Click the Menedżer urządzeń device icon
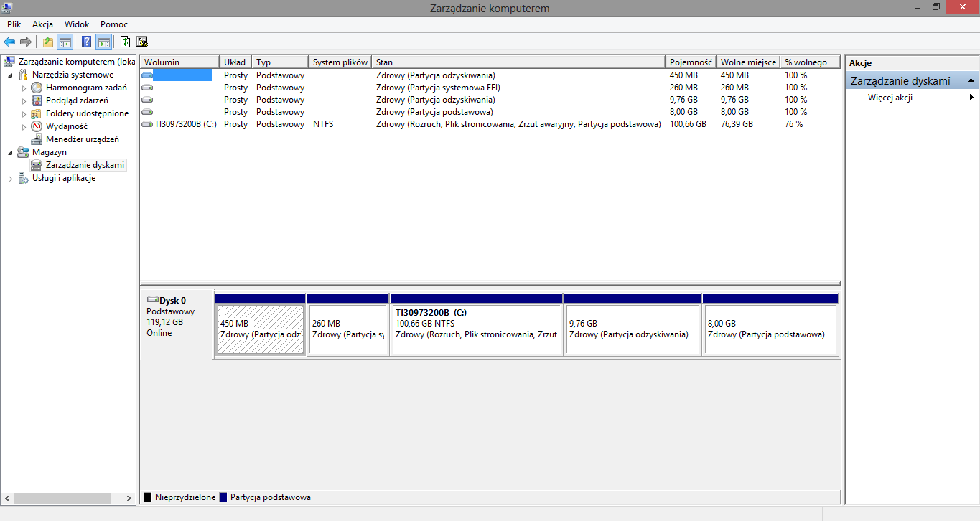Viewport: 980px width, 521px height. coord(37,139)
